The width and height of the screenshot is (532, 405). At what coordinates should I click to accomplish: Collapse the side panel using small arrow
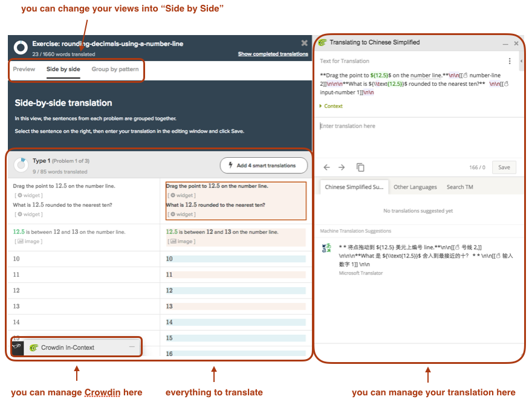click(x=520, y=62)
